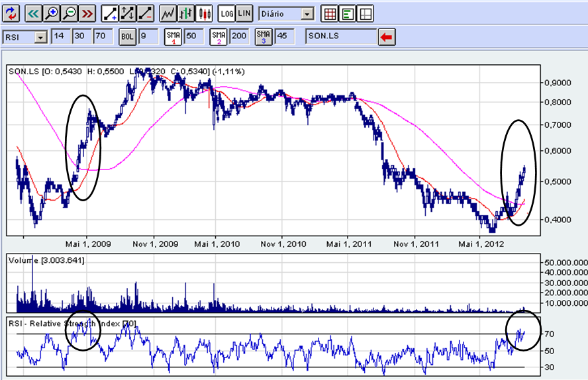The width and height of the screenshot is (588, 380).
Task: Switch to line chart style
Action: (170, 13)
